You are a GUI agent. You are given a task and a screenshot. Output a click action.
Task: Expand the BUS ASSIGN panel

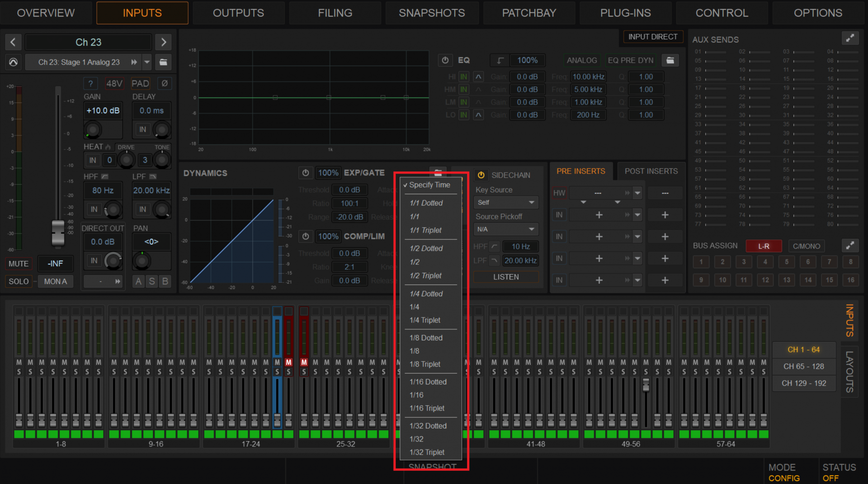pyautogui.click(x=850, y=246)
